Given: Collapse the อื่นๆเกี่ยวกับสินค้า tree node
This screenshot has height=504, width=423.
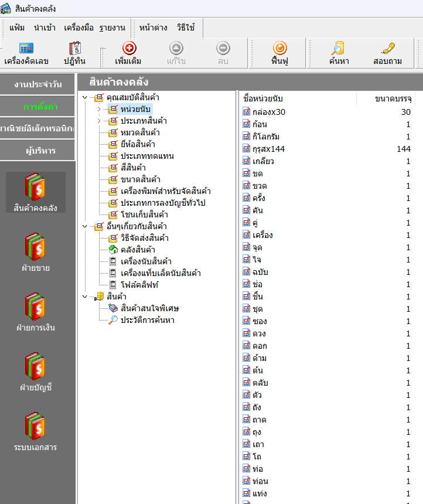Looking at the screenshot, I should pyautogui.click(x=86, y=227).
